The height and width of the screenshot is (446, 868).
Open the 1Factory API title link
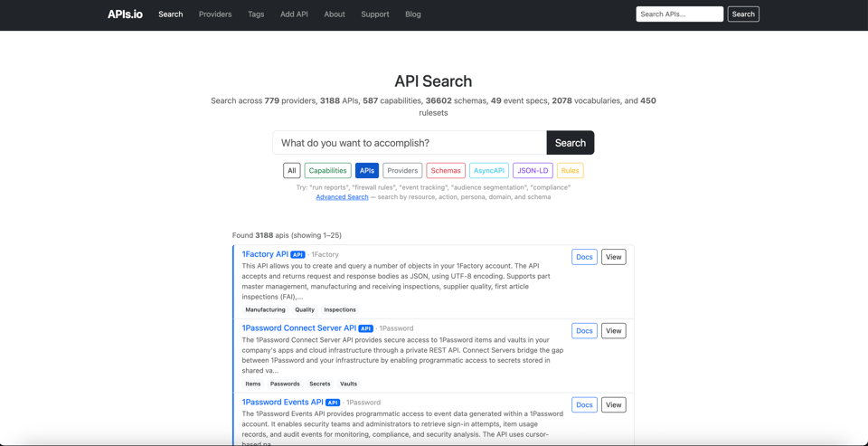coord(265,254)
